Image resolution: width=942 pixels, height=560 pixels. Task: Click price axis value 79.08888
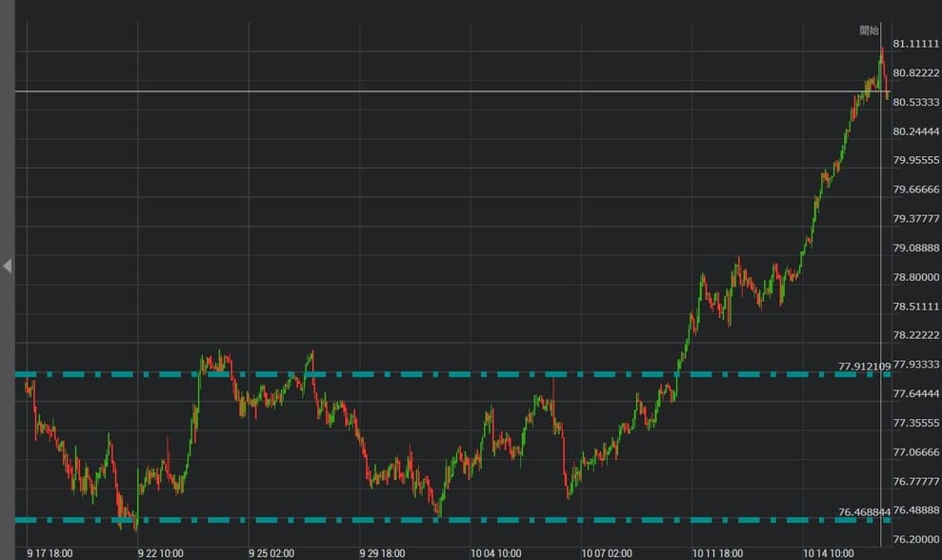click(x=915, y=248)
